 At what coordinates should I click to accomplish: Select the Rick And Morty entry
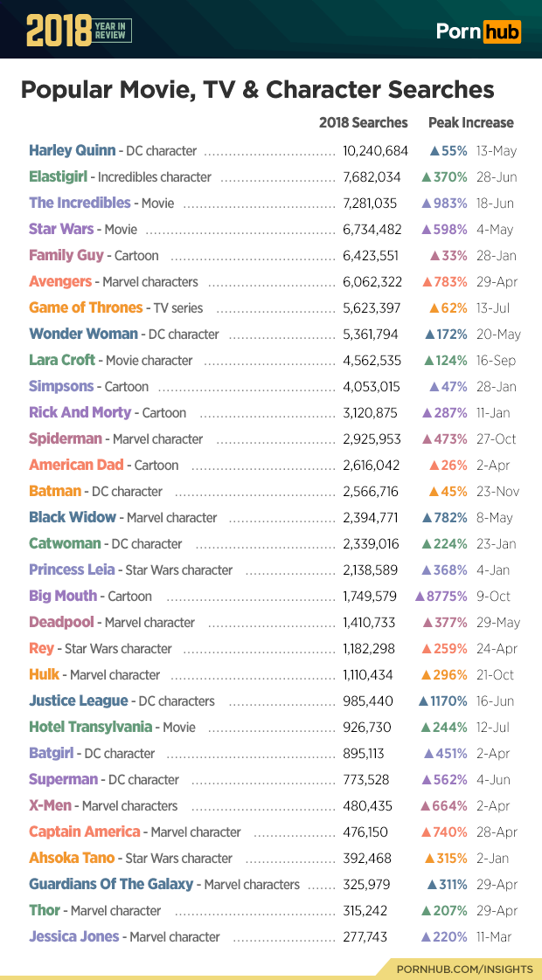pos(80,412)
